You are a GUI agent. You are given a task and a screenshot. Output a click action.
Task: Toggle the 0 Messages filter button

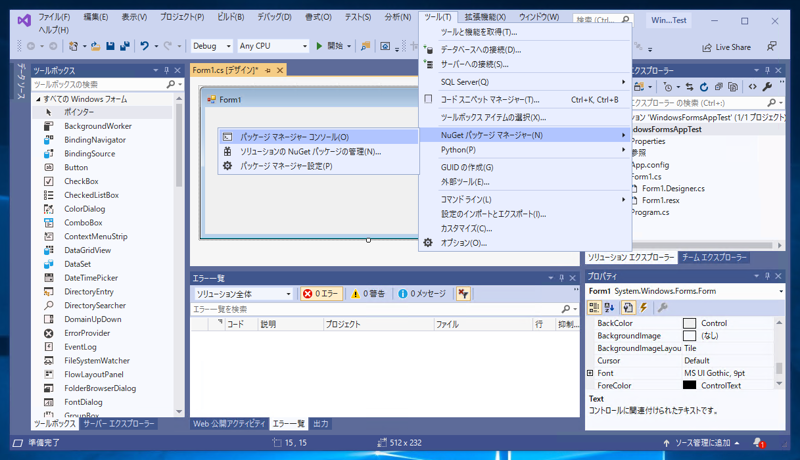click(422, 294)
